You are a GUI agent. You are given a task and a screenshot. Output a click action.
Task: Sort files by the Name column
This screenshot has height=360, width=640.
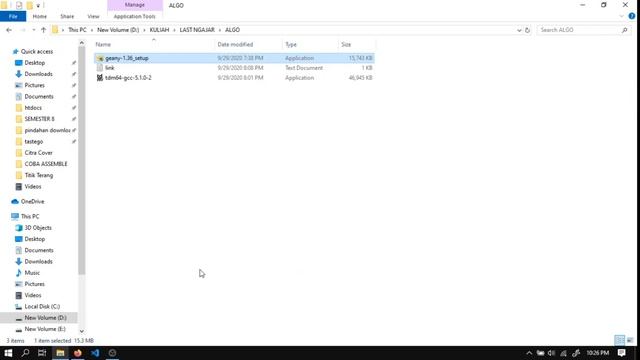[103, 44]
